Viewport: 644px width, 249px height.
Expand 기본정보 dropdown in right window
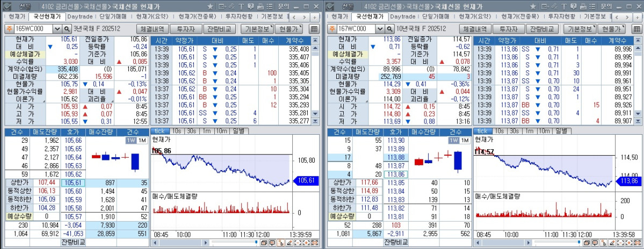[580, 29]
